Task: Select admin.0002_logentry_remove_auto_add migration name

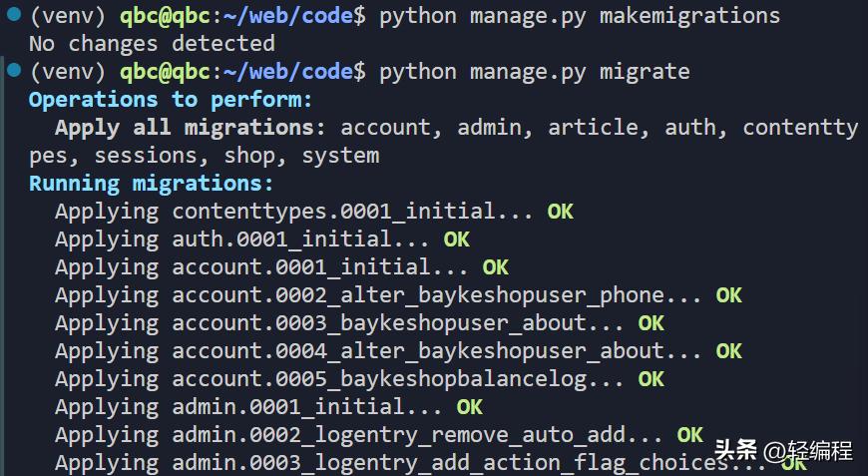Action: (x=398, y=435)
